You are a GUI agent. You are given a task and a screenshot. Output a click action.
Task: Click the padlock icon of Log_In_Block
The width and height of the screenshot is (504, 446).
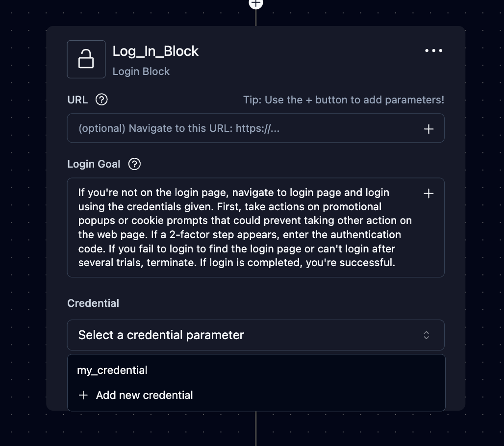click(x=86, y=59)
